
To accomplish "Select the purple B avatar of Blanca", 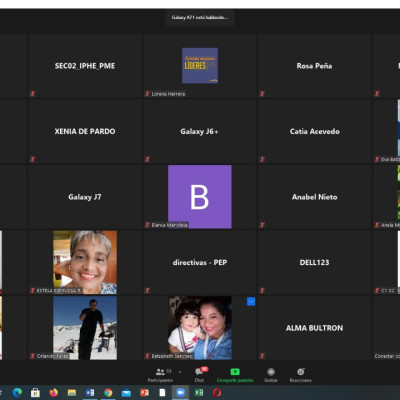I will [200, 197].
